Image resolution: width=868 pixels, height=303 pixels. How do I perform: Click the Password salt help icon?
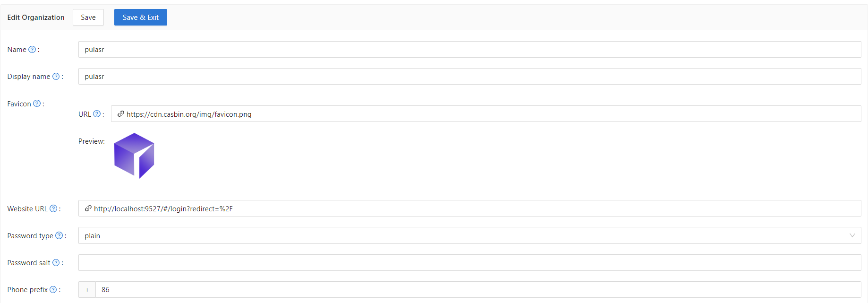(x=56, y=263)
